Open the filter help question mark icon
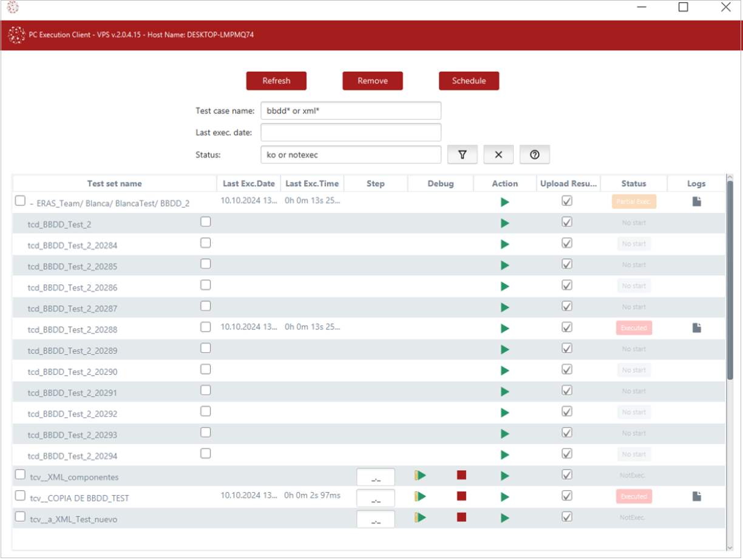This screenshot has height=560, width=743. [535, 155]
